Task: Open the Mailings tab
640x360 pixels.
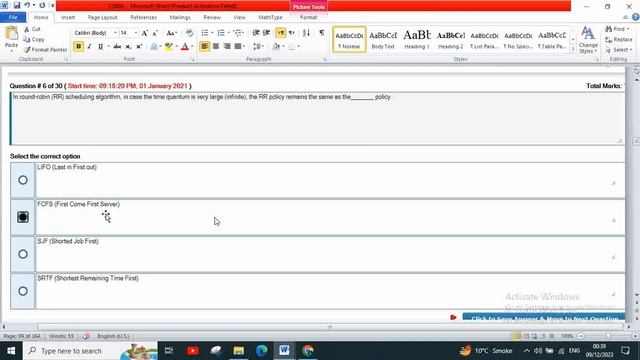Action: 180,18
